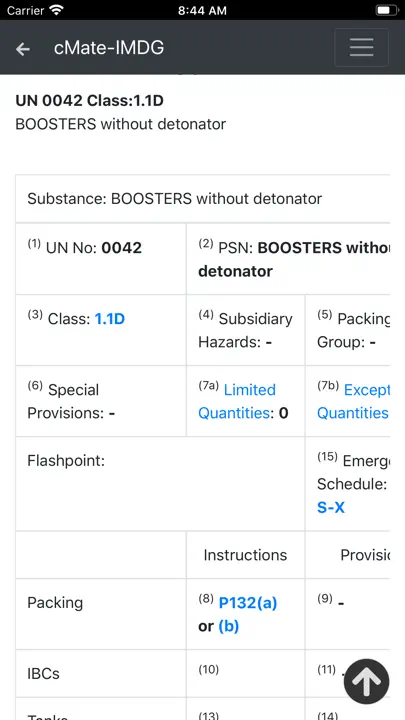Open emergency schedule S-X link
The width and height of the screenshot is (405, 720).
(331, 507)
